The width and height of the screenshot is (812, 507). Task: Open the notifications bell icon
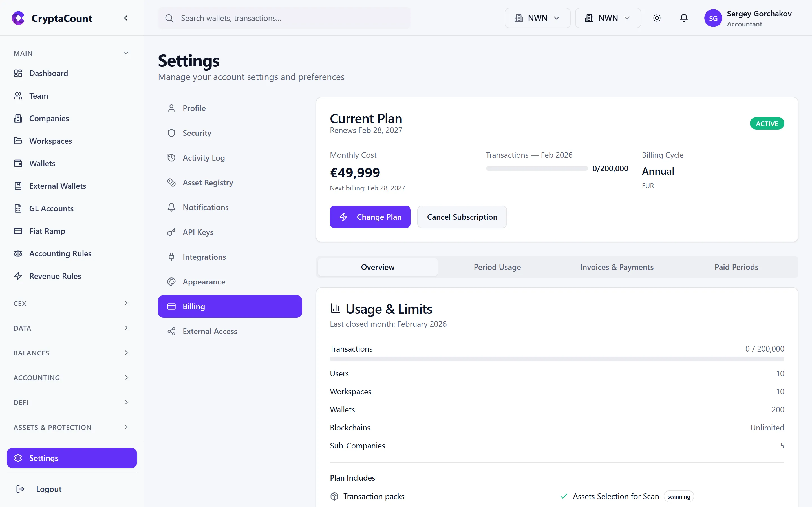[x=684, y=18]
